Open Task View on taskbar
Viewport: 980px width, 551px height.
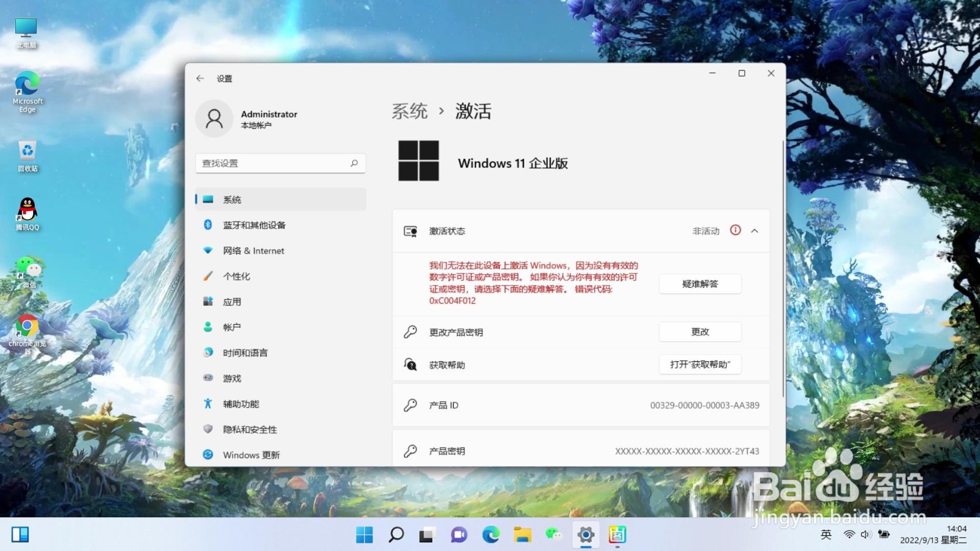(x=427, y=534)
